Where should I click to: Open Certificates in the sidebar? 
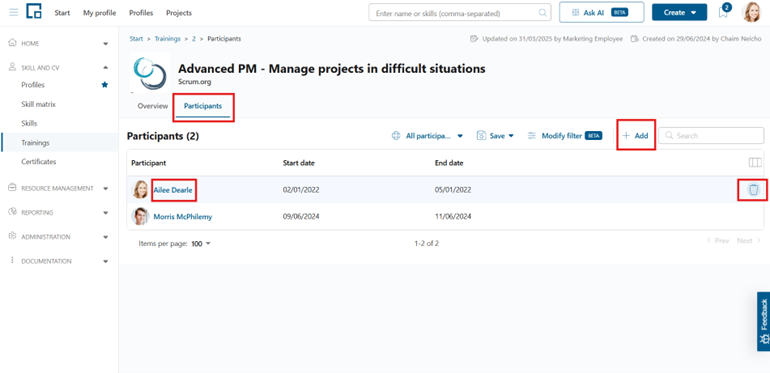(x=38, y=161)
